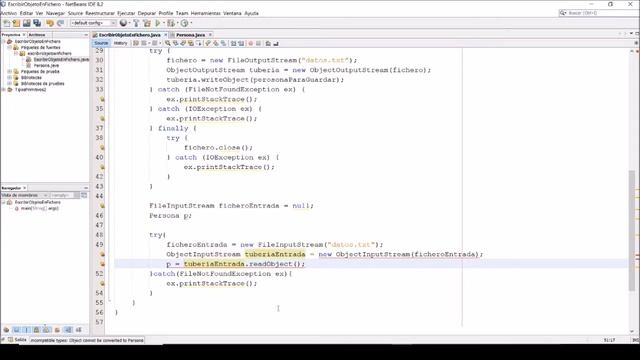The image size is (640, 360).
Task: Expand the Bibliotecas node
Action: [x=9, y=78]
